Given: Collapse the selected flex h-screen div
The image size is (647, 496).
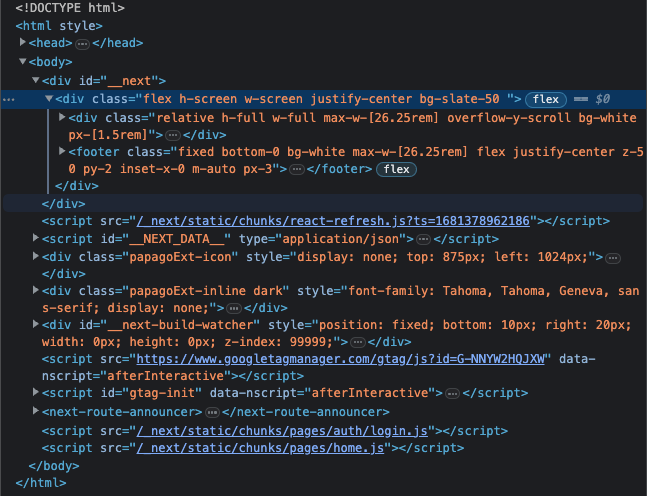Looking at the screenshot, I should [x=49, y=99].
